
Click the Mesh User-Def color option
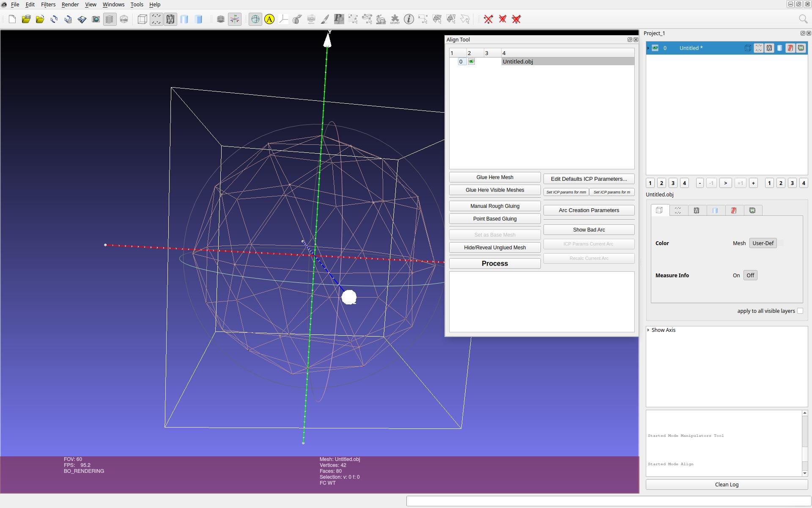click(763, 243)
